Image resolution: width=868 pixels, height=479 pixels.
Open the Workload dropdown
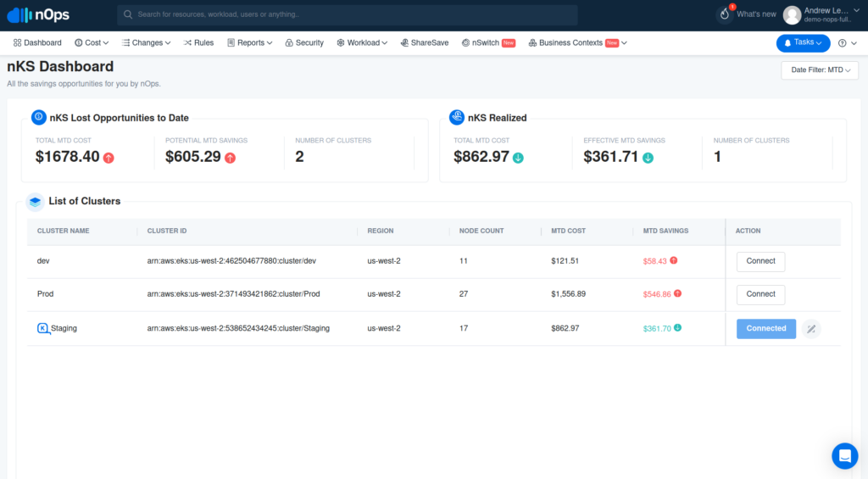[362, 42]
